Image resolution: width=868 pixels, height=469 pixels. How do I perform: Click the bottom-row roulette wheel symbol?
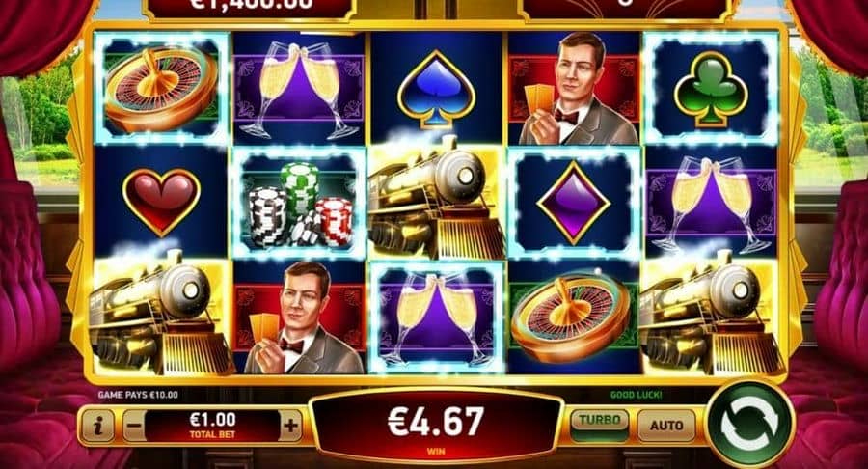[x=574, y=317]
